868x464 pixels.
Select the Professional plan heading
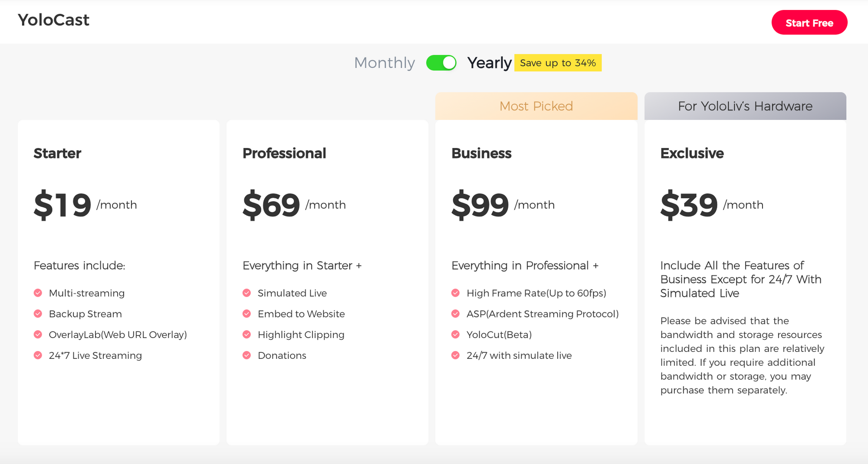(x=284, y=153)
